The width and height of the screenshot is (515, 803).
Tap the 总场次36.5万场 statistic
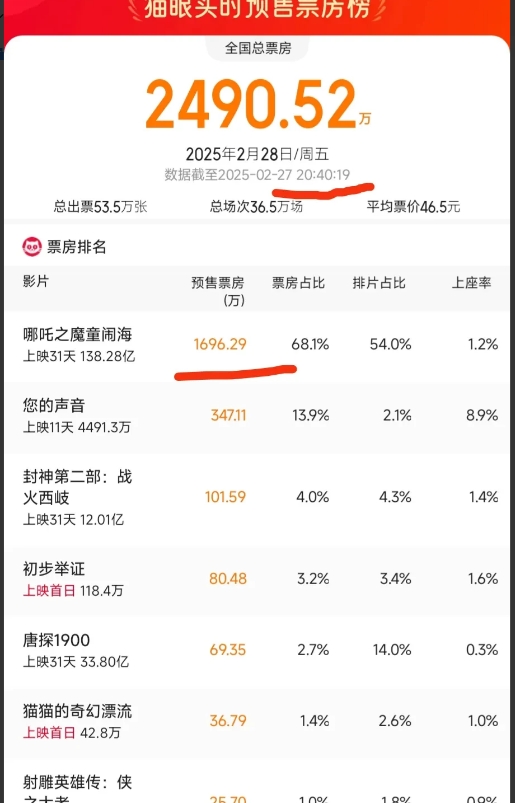coord(256,206)
